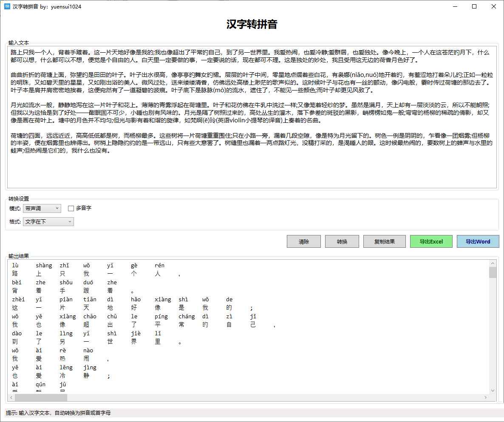Click the 清除 clear button
This screenshot has width=504, height=422.
pos(303,241)
